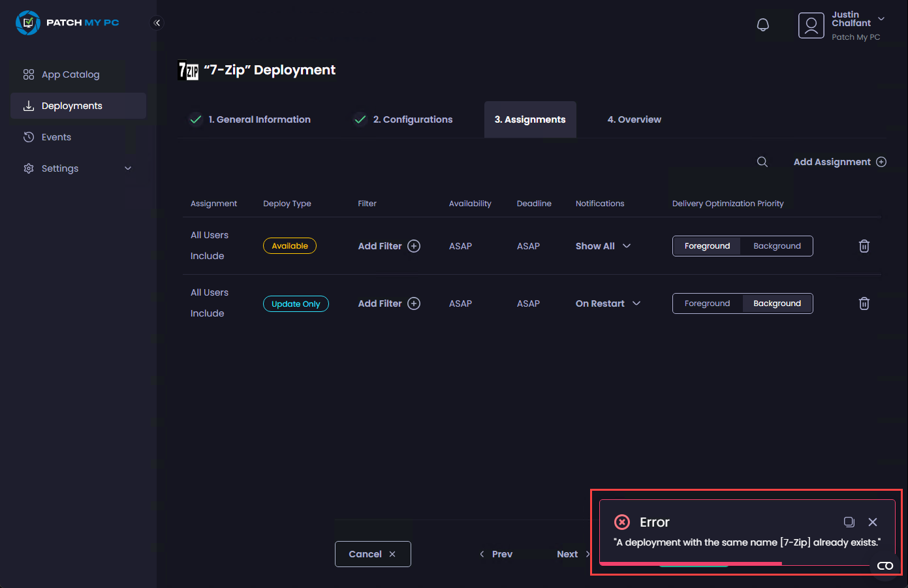Copy the error message using copy icon

[849, 522]
